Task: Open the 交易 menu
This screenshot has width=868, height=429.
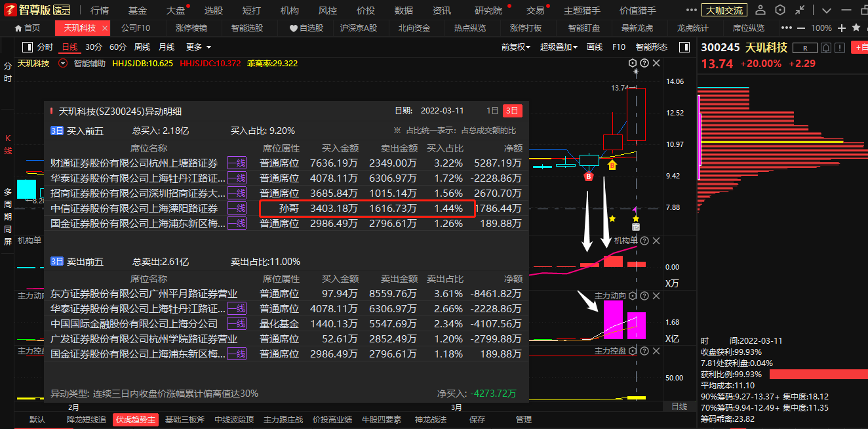Action: click(x=535, y=10)
